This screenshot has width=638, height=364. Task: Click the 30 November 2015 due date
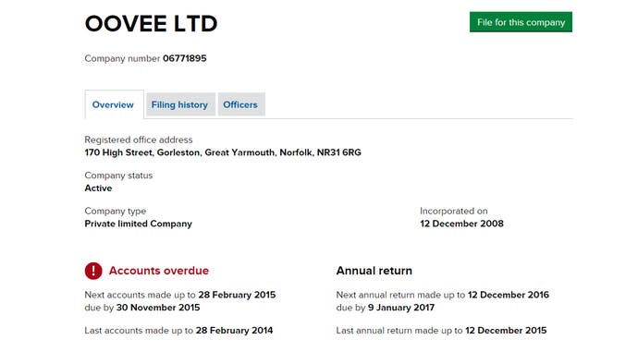click(158, 308)
